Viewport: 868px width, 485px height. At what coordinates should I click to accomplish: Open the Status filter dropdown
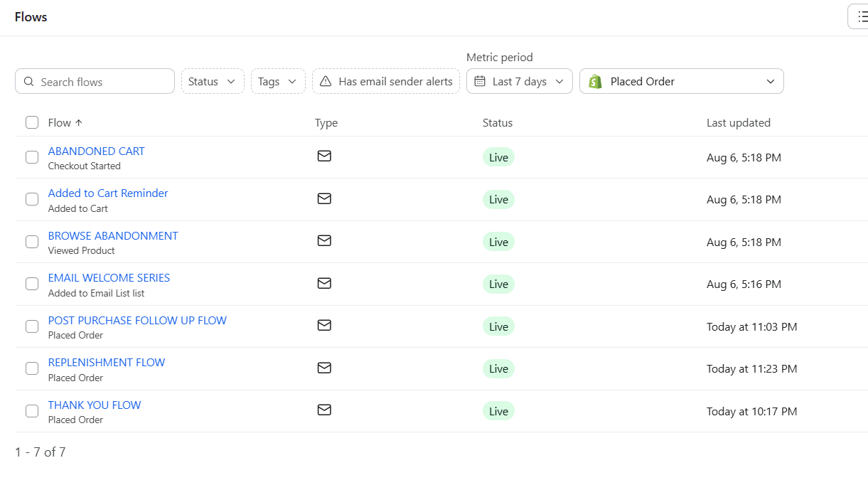[x=213, y=81]
